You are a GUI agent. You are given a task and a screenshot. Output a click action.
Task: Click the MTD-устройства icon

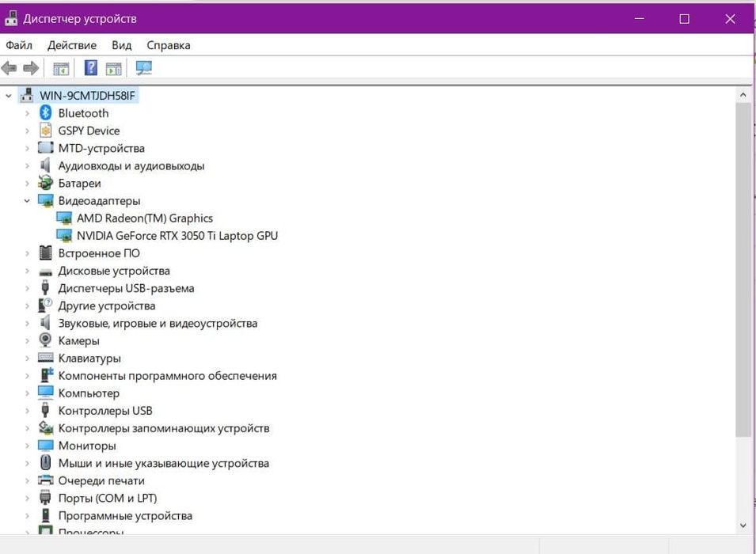(45, 147)
